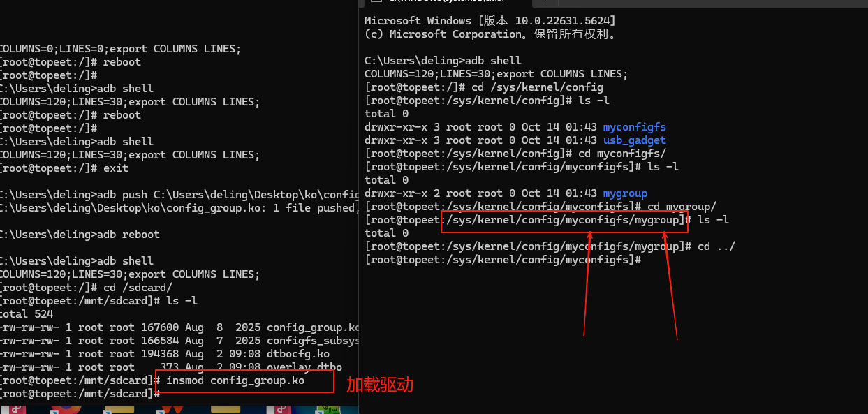Screen dimensions: 868x414
Task: Click the 'cd mygroup/' command
Action: click(682, 207)
